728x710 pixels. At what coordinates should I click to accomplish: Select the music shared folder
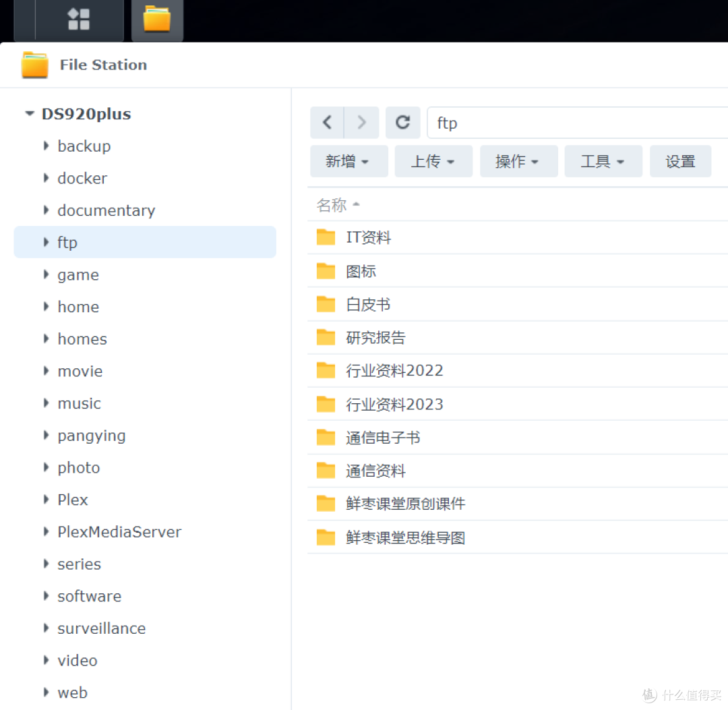(79, 403)
